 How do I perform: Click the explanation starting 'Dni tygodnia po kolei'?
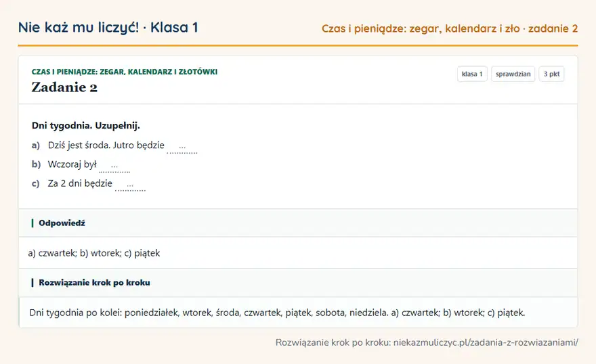[277, 313]
